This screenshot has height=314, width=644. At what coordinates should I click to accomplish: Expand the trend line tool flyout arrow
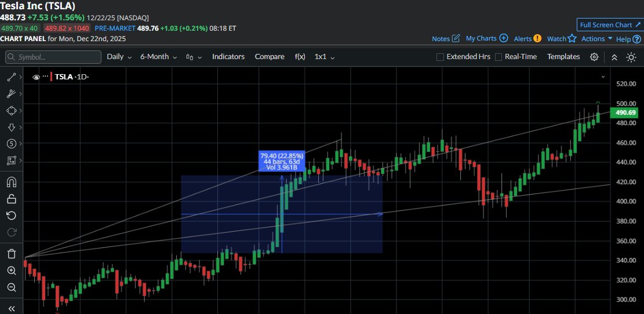pyautogui.click(x=20, y=77)
